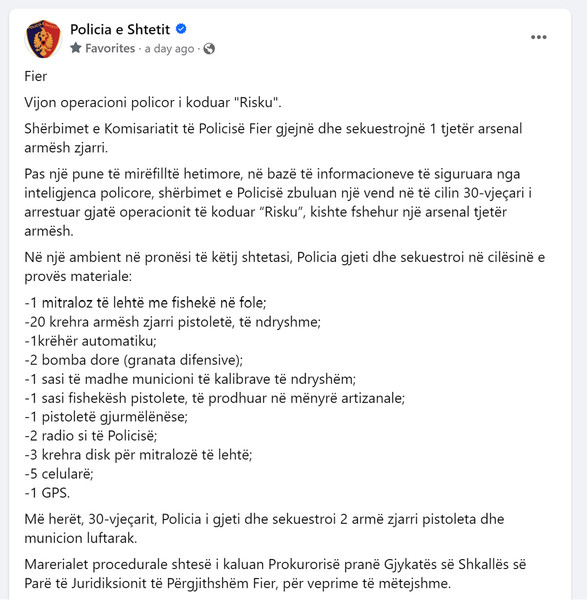The image size is (587, 600).
Task: Open the 'a day ago' timestamp link
Action: [x=169, y=49]
